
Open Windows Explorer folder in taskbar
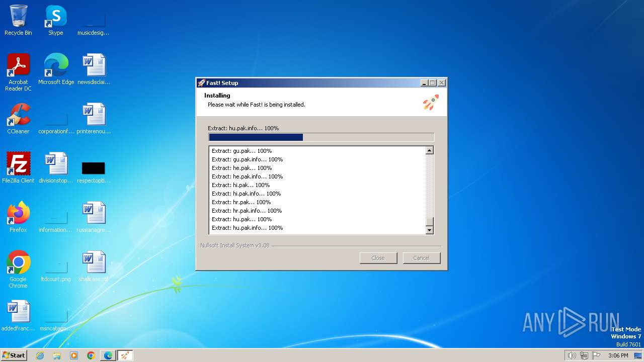[x=57, y=355]
